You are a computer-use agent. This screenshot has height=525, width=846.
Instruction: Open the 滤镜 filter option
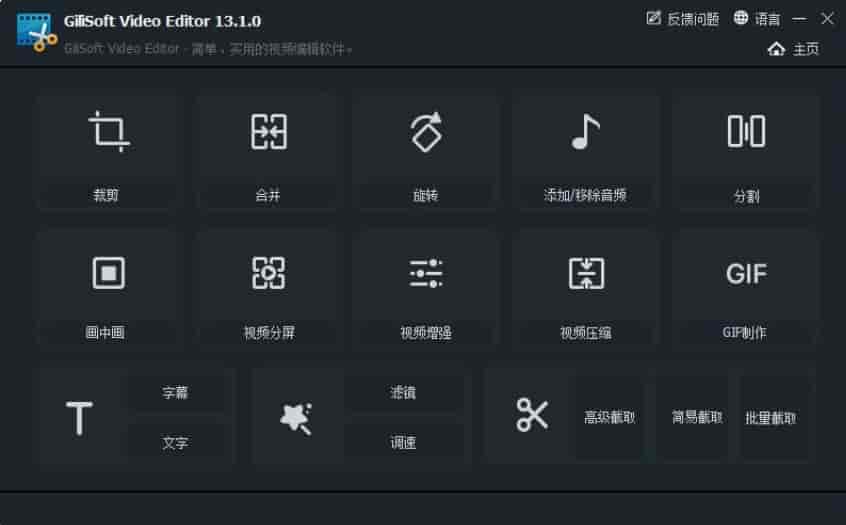tap(403, 392)
